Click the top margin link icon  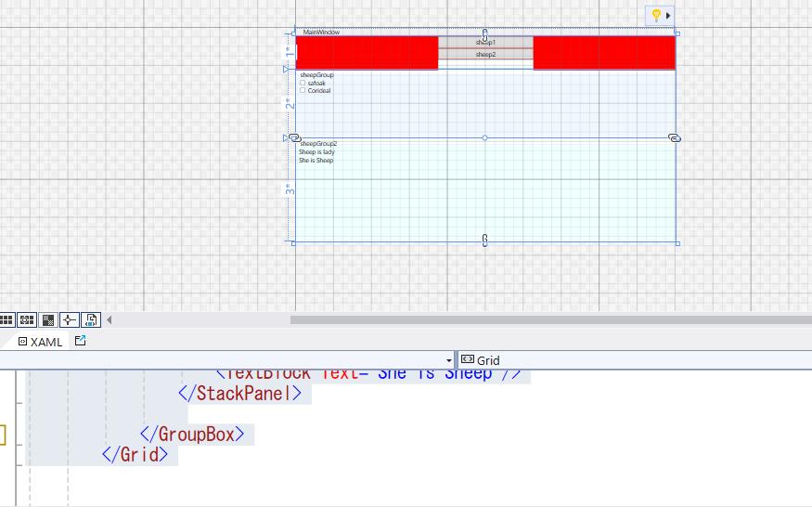click(484, 35)
